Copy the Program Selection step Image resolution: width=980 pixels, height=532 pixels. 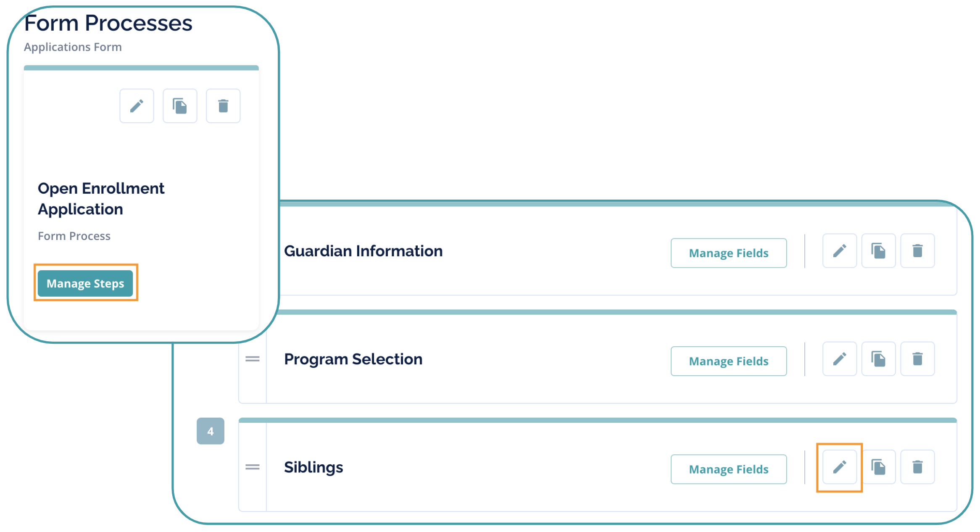(878, 359)
